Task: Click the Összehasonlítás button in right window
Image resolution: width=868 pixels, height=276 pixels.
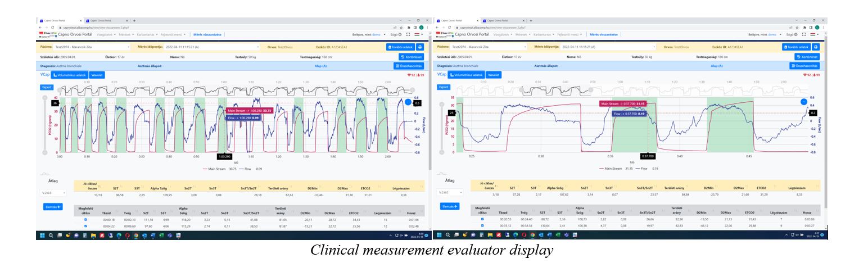Action: [x=804, y=66]
